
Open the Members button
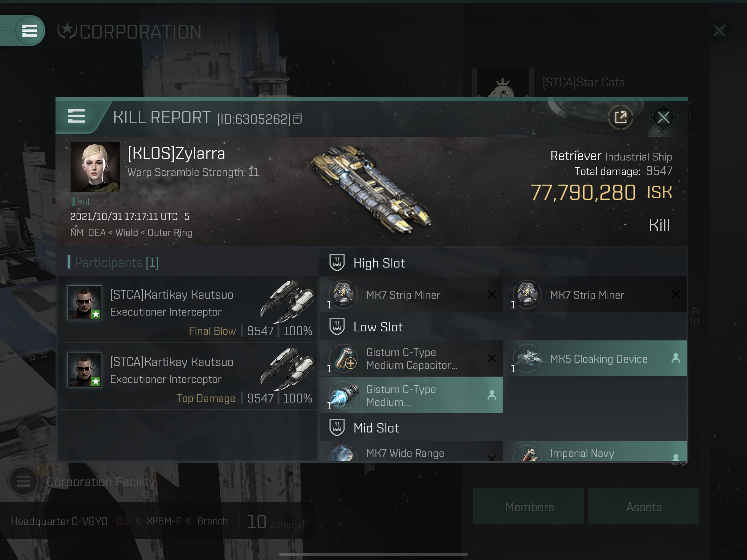pos(529,506)
